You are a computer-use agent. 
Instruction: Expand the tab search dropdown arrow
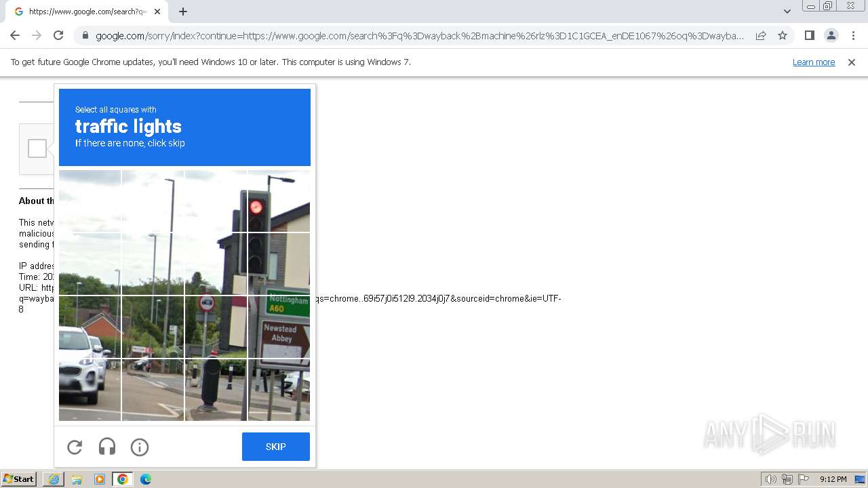pyautogui.click(x=787, y=11)
